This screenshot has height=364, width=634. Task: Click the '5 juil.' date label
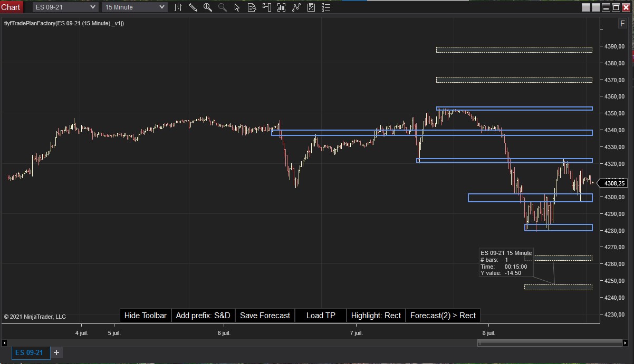(114, 333)
